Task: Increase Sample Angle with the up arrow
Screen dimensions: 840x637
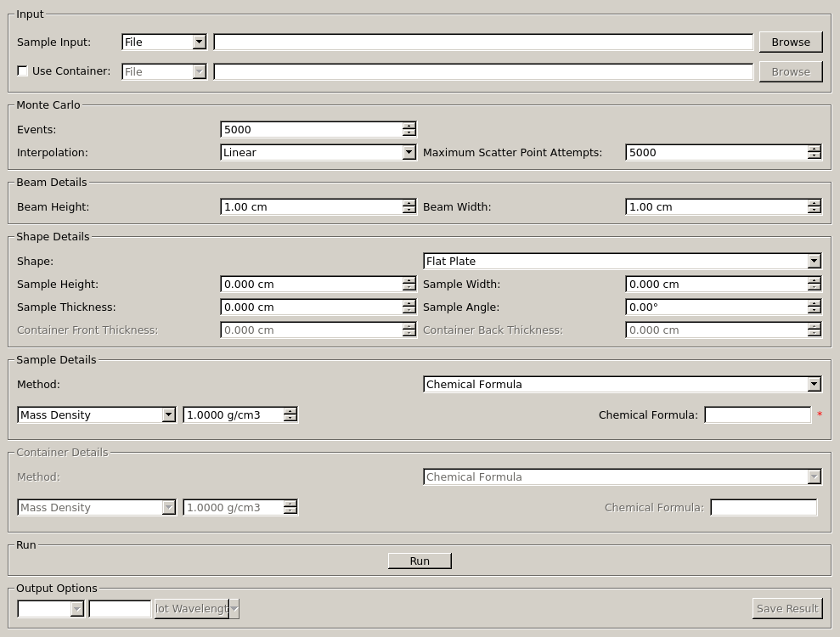Action: [x=815, y=303]
